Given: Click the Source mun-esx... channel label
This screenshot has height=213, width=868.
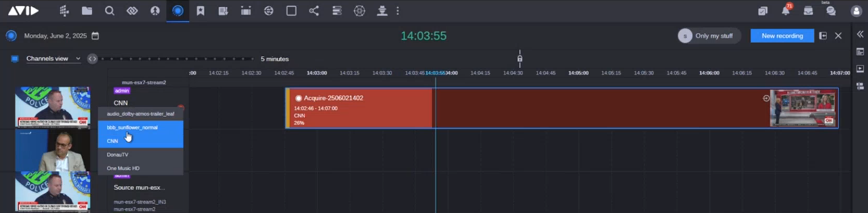Looking at the screenshot, I should tap(139, 187).
